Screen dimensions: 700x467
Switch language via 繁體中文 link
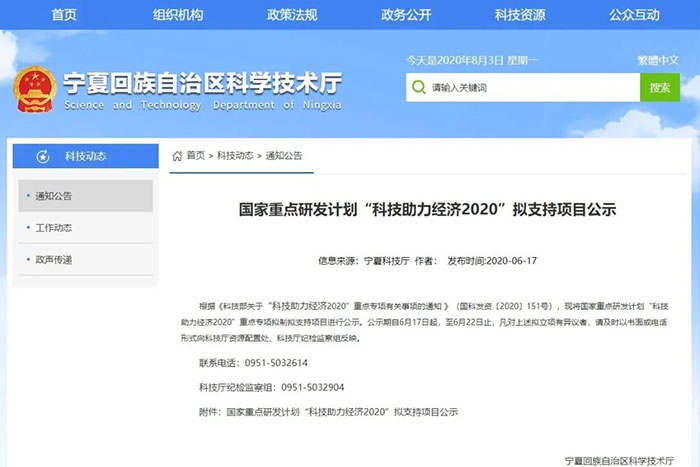click(658, 60)
